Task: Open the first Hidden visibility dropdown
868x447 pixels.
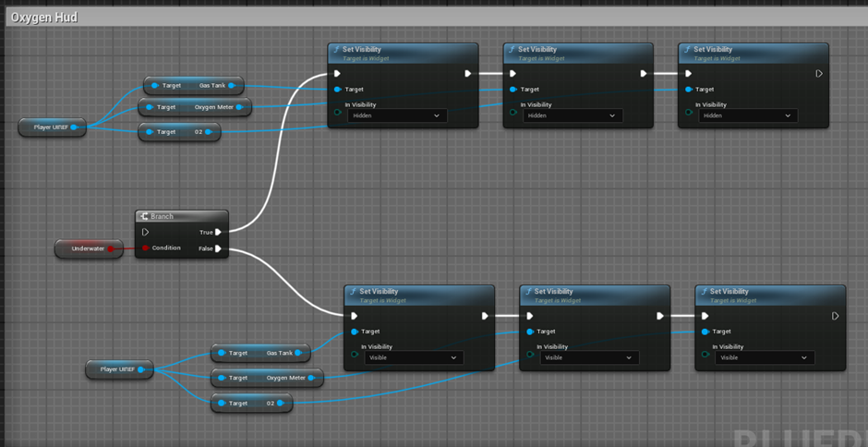Action: [x=397, y=116]
